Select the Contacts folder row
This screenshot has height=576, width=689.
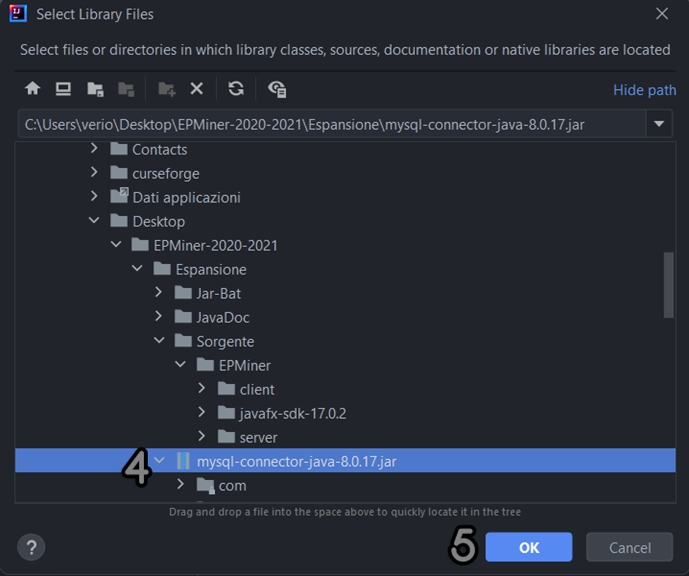(345, 149)
